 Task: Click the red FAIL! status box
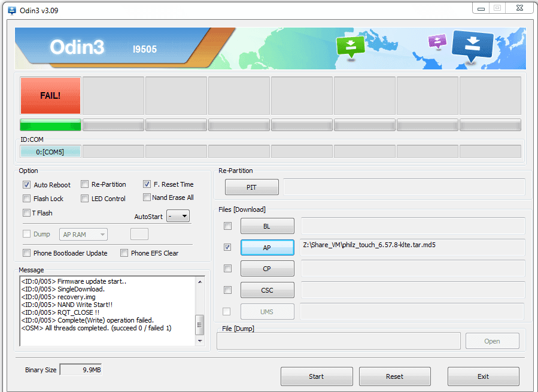50,96
